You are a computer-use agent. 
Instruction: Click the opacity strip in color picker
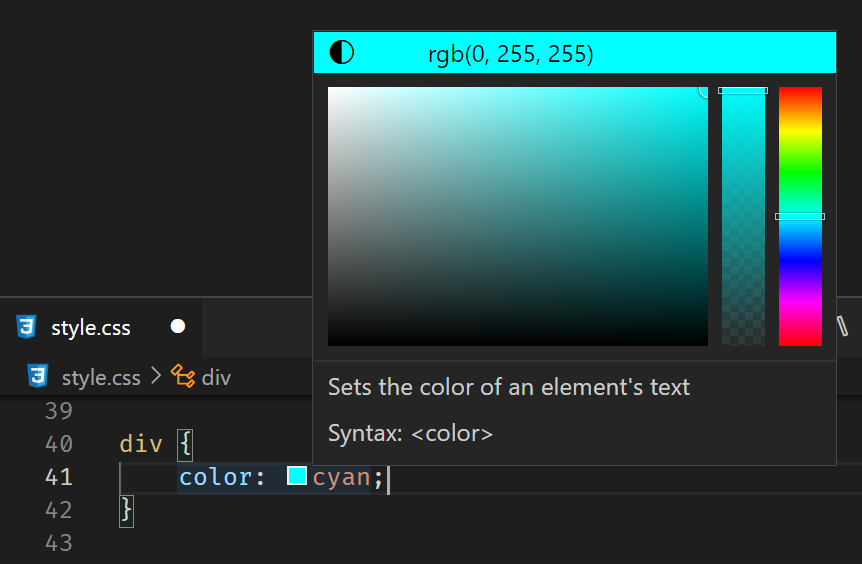tap(743, 216)
